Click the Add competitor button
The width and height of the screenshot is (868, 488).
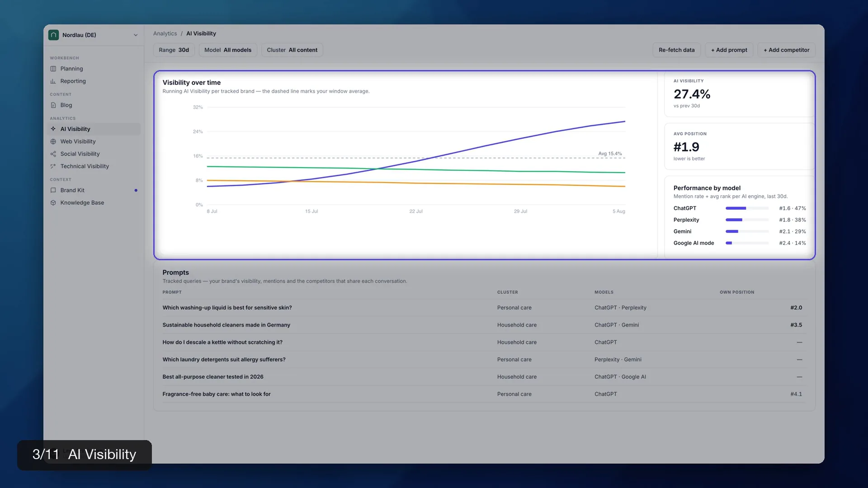[x=787, y=50]
